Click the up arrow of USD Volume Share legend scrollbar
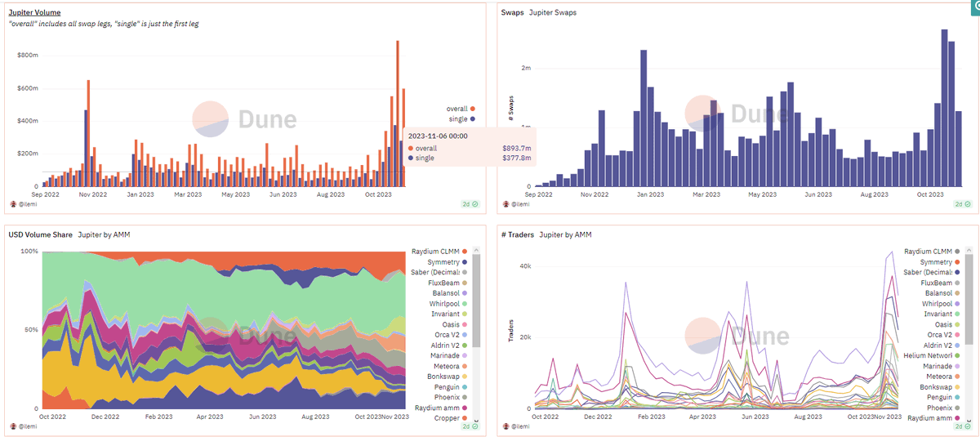980x437 pixels. (x=477, y=250)
